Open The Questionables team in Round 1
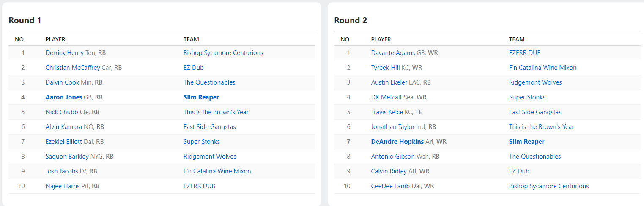This screenshot has height=206, width=644. tap(209, 82)
